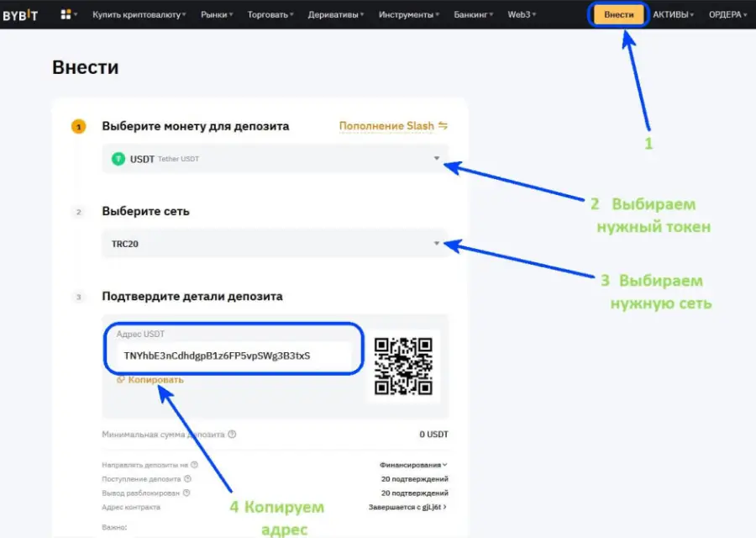Open the Рынки menu
Image resolution: width=756 pixels, height=538 pixels.
[213, 14]
